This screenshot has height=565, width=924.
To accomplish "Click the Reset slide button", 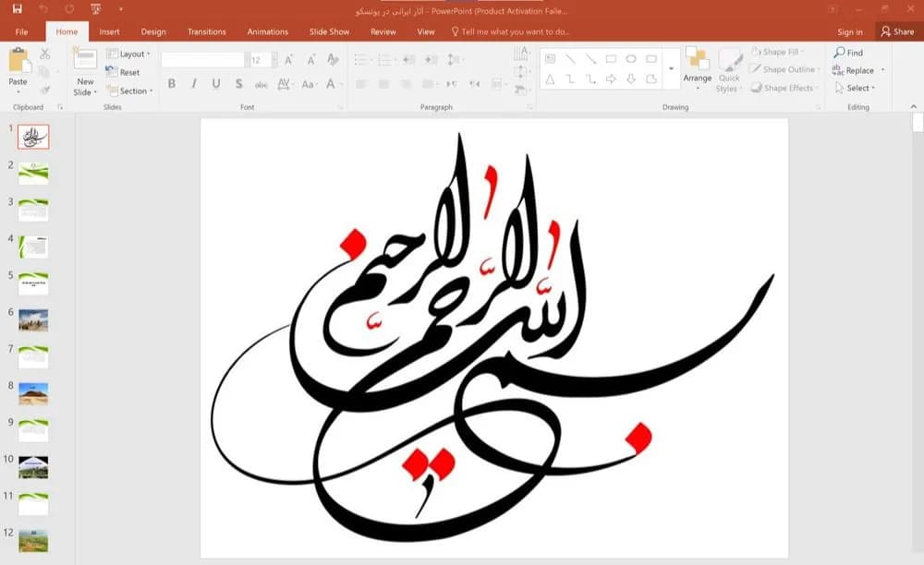I will (x=123, y=72).
